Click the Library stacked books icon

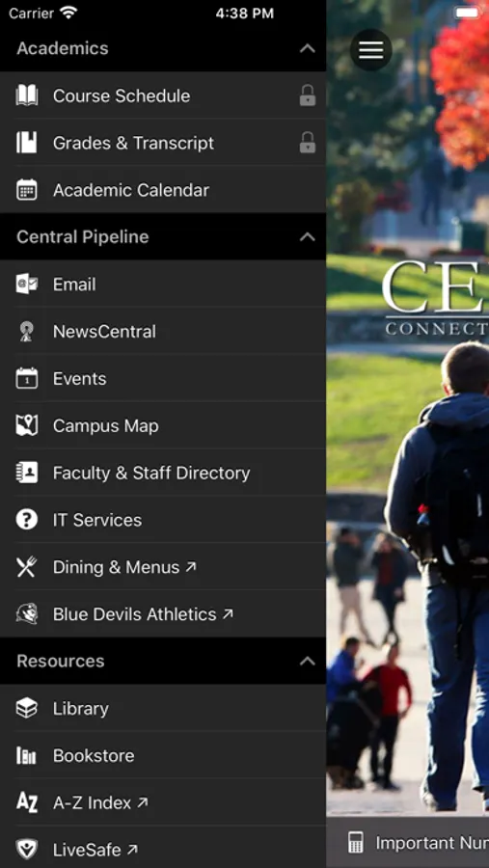[27, 708]
